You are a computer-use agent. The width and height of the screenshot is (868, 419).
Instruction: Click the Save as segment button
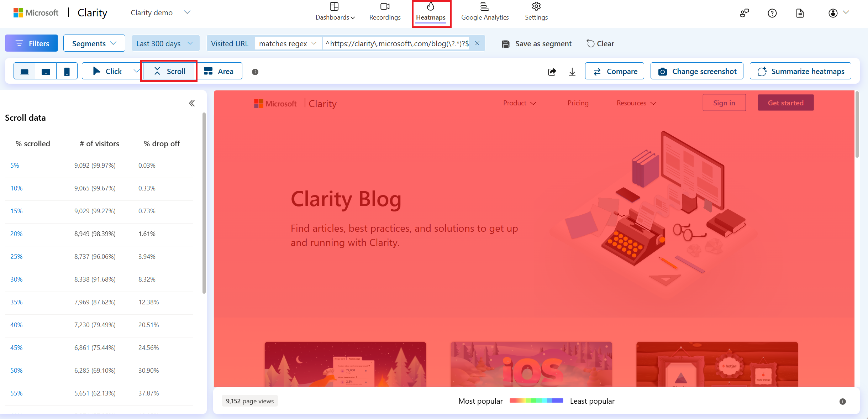pyautogui.click(x=537, y=43)
